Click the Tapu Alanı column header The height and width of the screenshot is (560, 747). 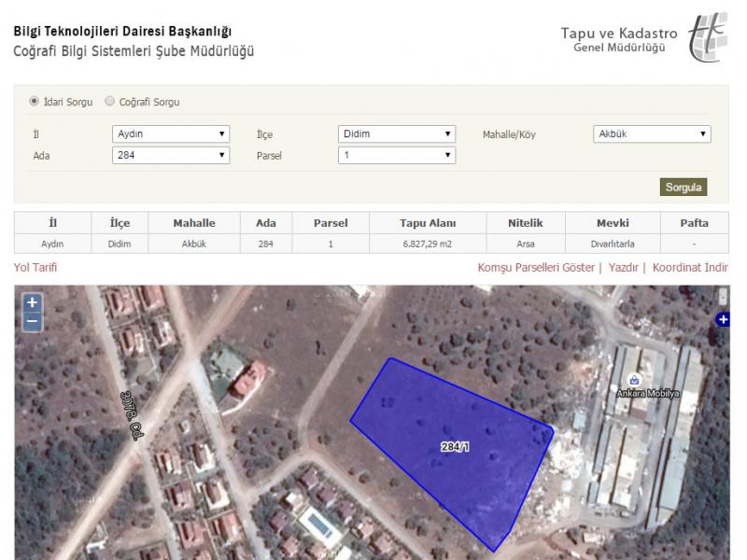pyautogui.click(x=428, y=223)
